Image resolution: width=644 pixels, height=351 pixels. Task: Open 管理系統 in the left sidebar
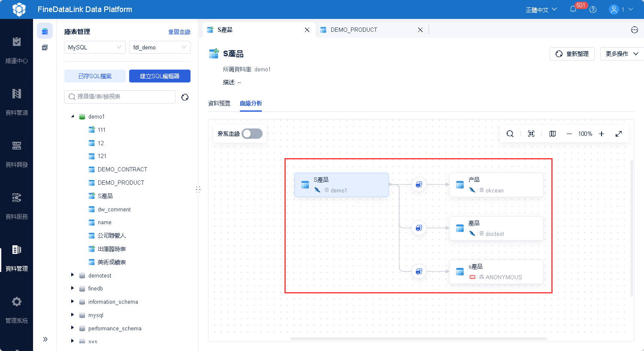[x=17, y=310]
